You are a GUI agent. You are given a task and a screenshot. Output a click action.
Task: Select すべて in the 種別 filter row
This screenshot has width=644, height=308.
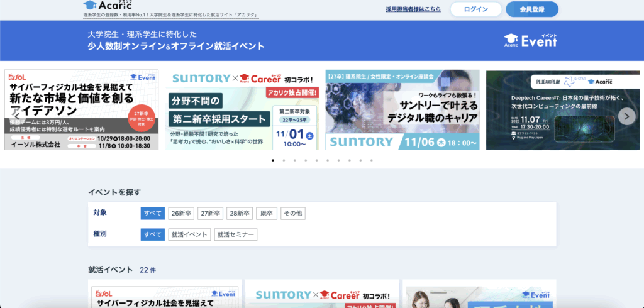pos(153,234)
